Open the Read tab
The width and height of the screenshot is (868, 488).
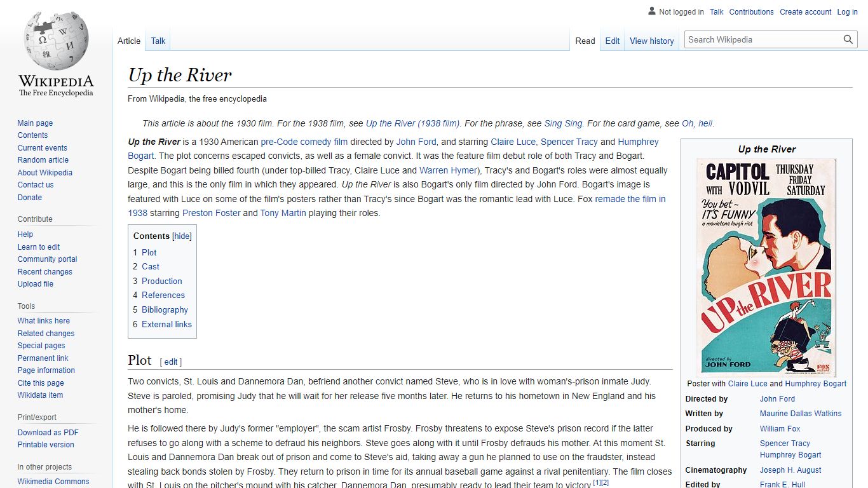(x=585, y=41)
